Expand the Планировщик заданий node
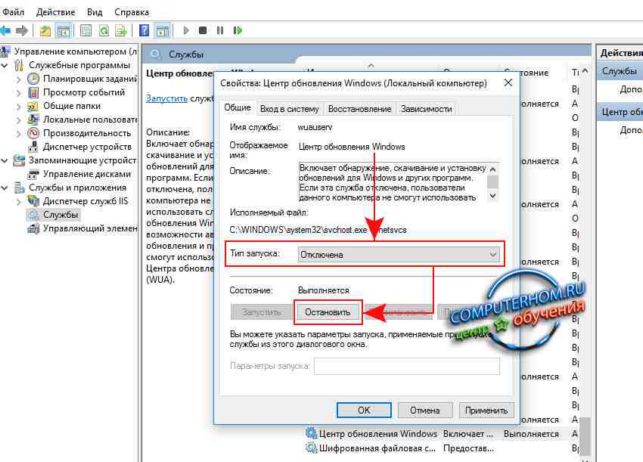Viewport: 643px width, 462px height. tap(18, 79)
